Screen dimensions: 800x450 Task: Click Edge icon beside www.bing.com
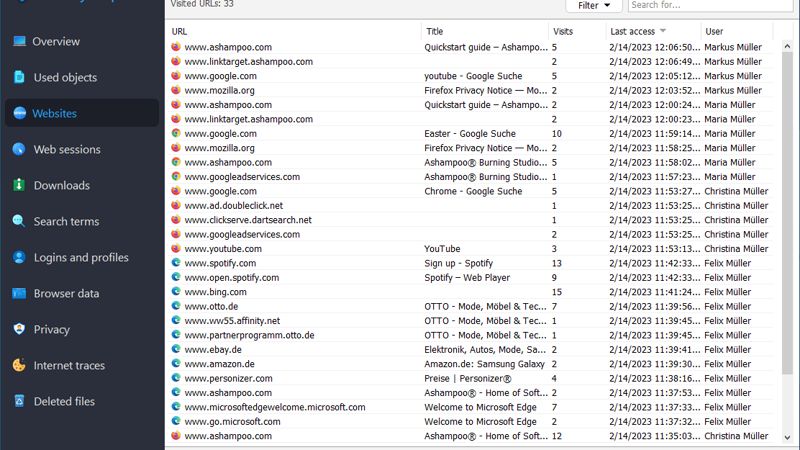[176, 292]
